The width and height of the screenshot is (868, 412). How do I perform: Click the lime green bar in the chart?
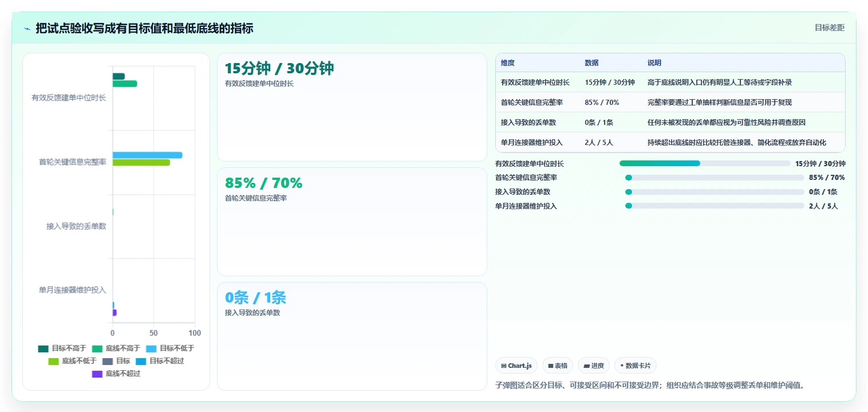(141, 162)
